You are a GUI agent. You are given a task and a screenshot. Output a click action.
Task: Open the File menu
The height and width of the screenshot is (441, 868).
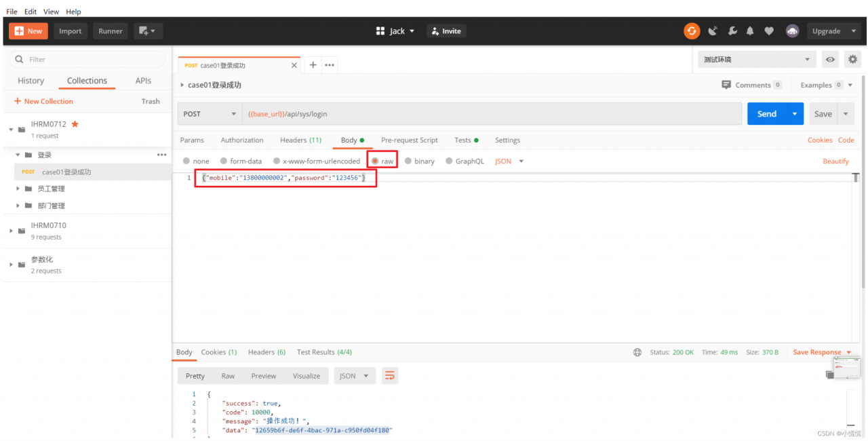(x=12, y=12)
